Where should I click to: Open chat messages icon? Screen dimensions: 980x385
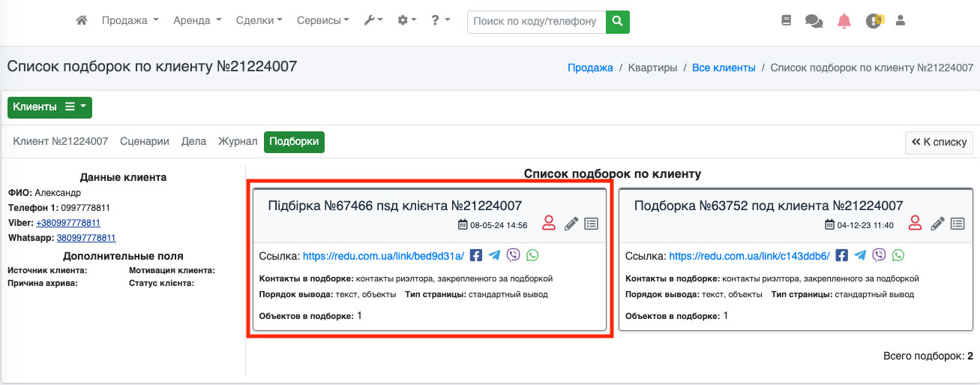pos(814,21)
